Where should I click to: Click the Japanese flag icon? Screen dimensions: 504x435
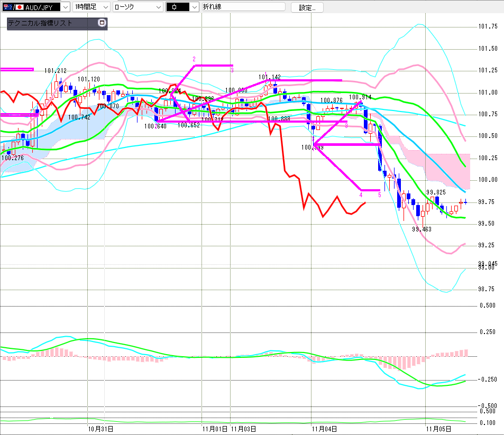tap(20, 7)
